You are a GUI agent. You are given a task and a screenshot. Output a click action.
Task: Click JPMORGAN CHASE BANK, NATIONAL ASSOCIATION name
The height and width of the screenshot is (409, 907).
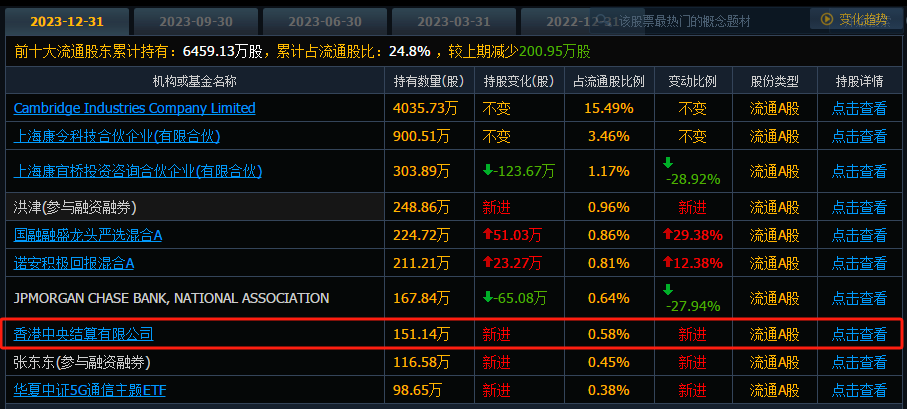click(x=171, y=299)
